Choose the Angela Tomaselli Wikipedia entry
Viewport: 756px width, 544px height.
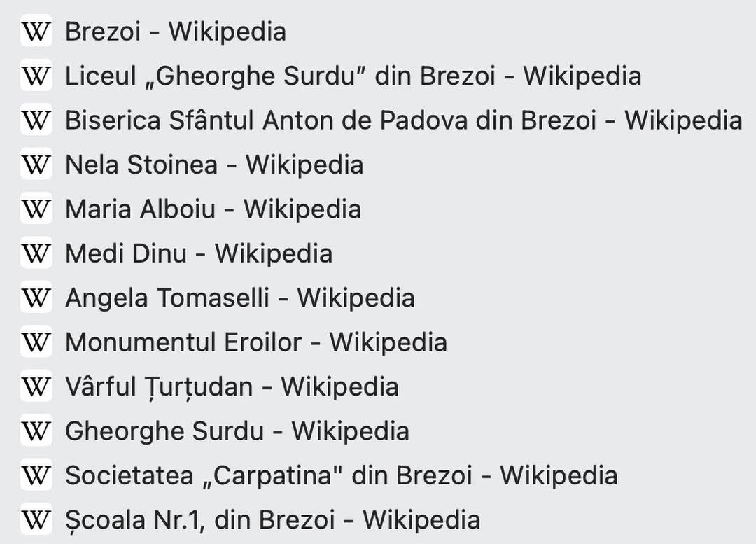pyautogui.click(x=239, y=298)
